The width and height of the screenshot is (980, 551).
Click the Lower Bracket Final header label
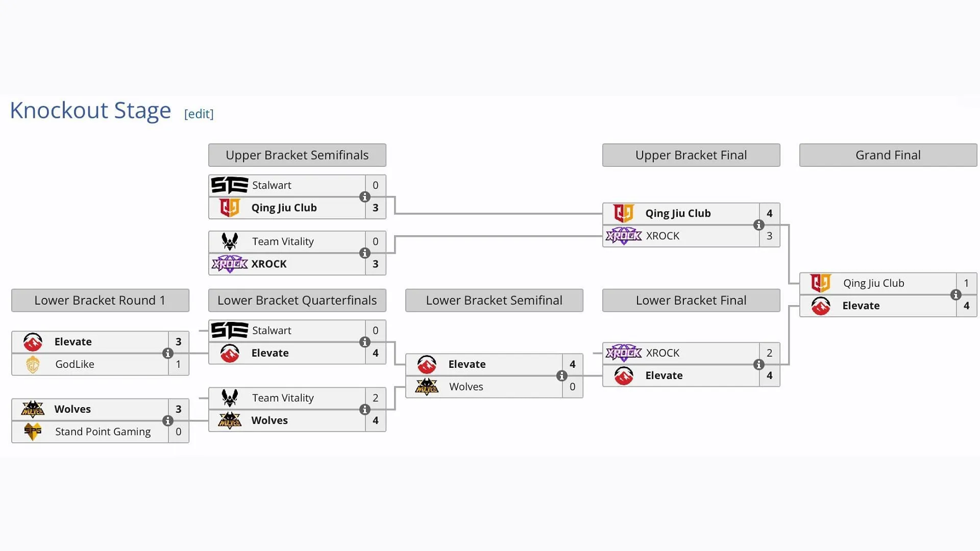tap(691, 300)
